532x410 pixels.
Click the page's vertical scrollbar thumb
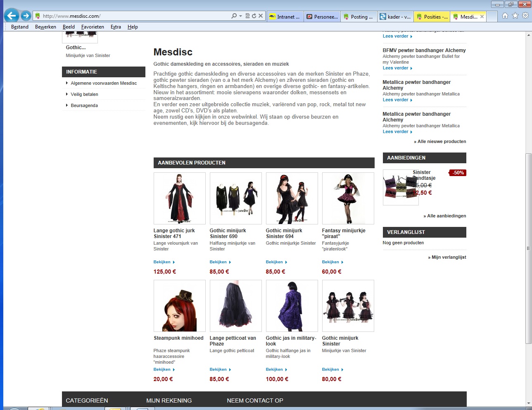point(528,248)
